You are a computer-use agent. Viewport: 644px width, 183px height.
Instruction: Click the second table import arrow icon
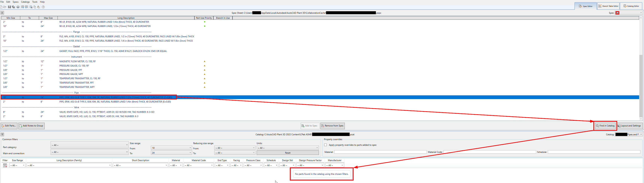pyautogui.click(x=26, y=7)
